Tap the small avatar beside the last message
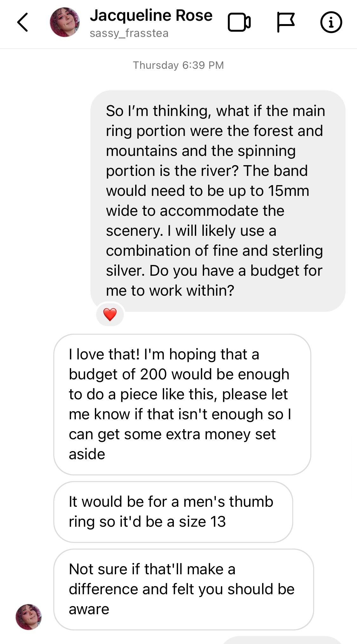This screenshot has width=357, height=644. pos(29,617)
